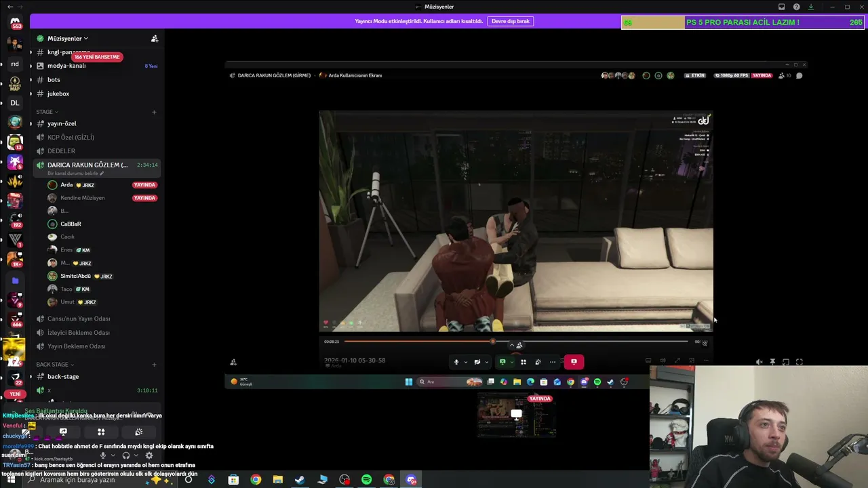The image size is (868, 488).
Task: Open the medya-kanalı channel
Action: (66, 66)
